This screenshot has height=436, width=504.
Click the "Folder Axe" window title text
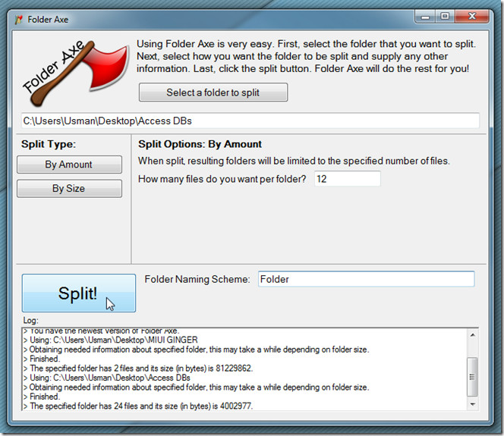[x=48, y=20]
